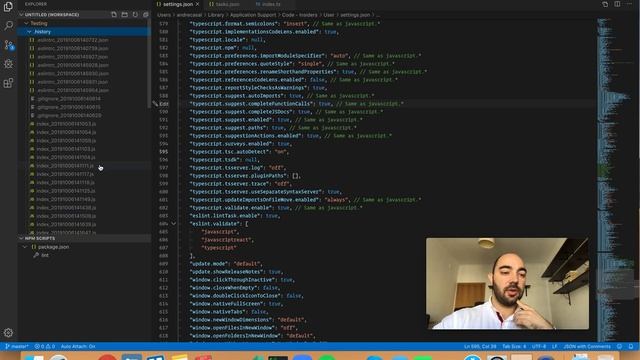Click the User breadcrumb segment
640x360 pixels.
point(329,15)
